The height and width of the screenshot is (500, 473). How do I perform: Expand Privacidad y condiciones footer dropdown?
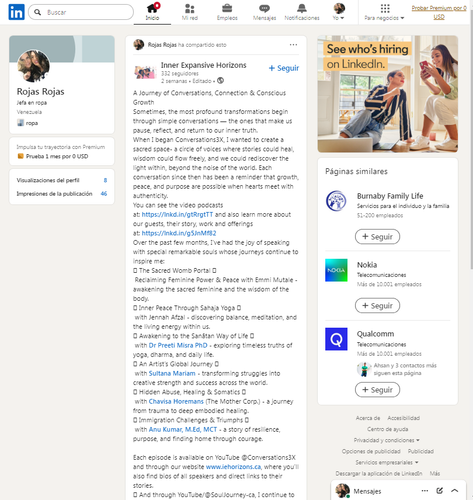(x=387, y=440)
